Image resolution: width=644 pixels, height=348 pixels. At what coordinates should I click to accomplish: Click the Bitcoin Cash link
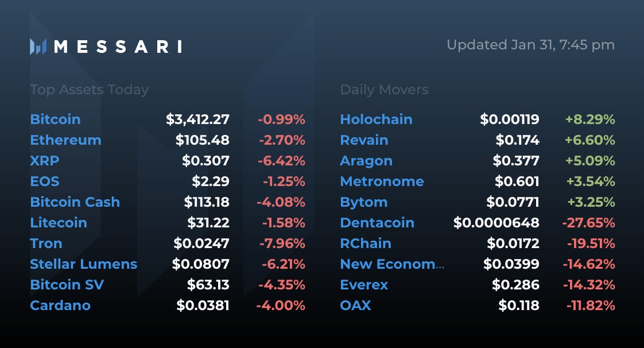point(75,202)
